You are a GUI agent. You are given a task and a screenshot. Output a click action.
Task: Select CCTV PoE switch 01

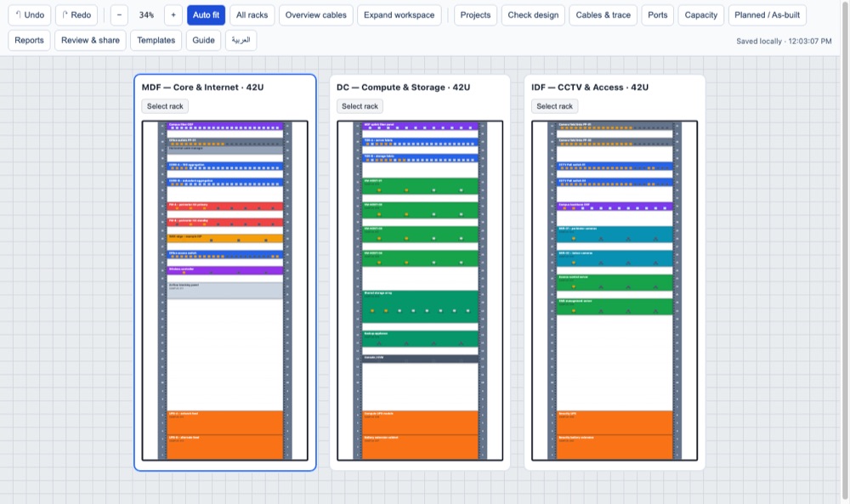[615, 167]
